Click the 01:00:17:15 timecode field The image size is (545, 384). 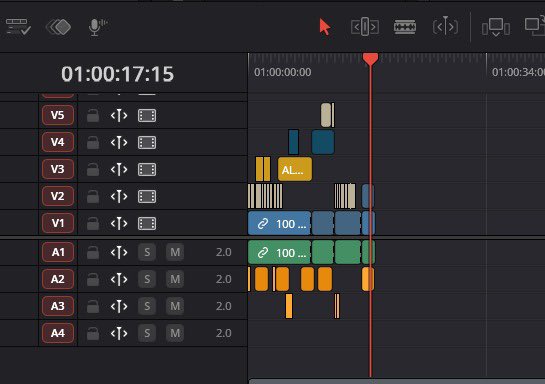click(117, 74)
